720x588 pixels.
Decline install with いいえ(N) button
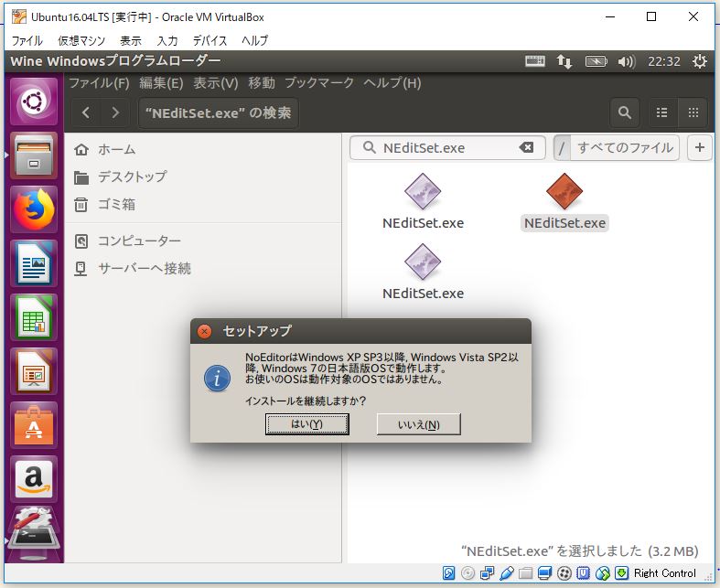pyautogui.click(x=419, y=424)
